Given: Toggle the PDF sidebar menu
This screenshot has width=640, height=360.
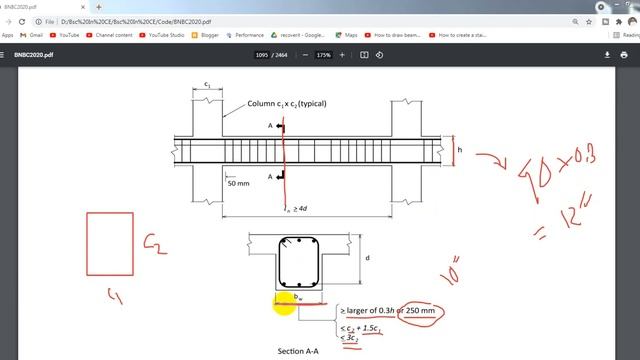Looking at the screenshot, I should click(x=2, y=55).
